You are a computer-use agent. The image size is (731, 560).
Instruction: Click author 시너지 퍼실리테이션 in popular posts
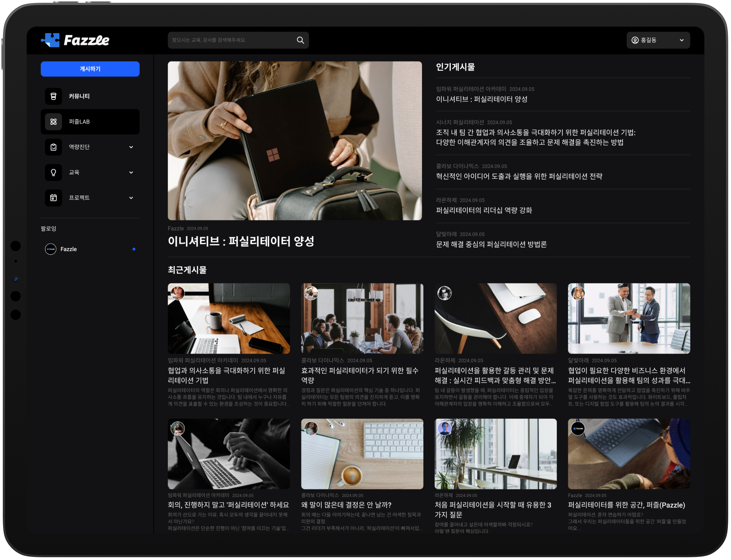coord(460,123)
